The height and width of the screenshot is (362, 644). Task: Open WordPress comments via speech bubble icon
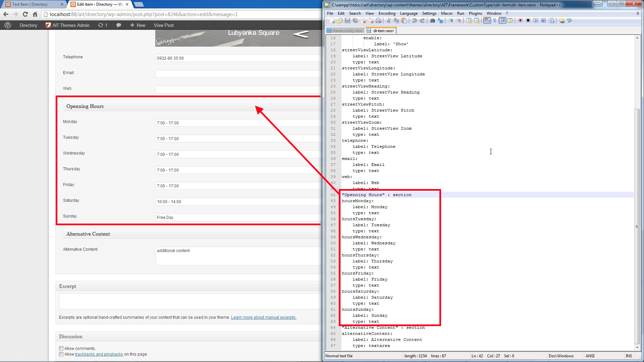click(x=118, y=25)
